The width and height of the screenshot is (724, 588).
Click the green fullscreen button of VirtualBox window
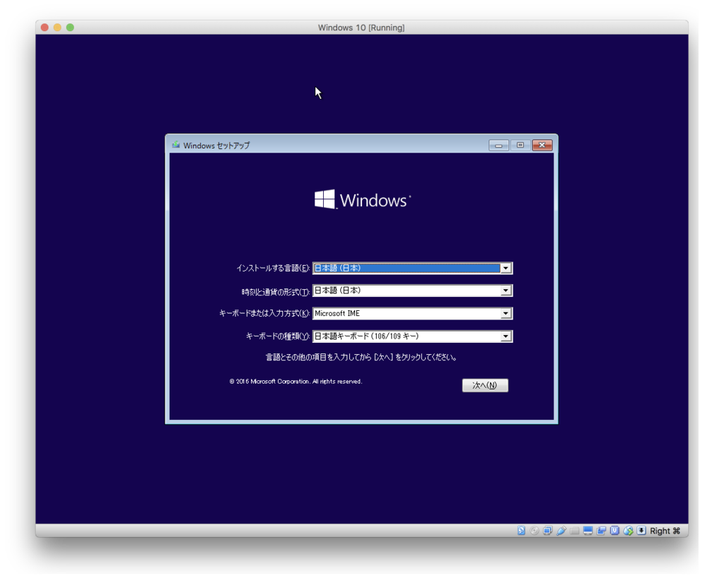point(70,28)
